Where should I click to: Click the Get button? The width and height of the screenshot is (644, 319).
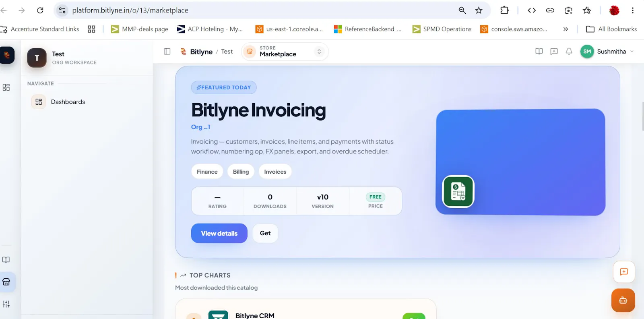[x=265, y=233]
